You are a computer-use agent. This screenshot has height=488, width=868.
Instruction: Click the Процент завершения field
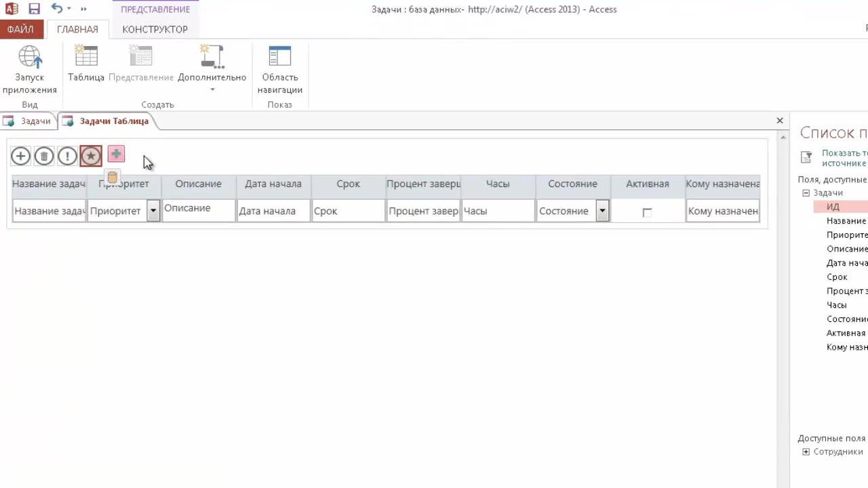point(423,211)
